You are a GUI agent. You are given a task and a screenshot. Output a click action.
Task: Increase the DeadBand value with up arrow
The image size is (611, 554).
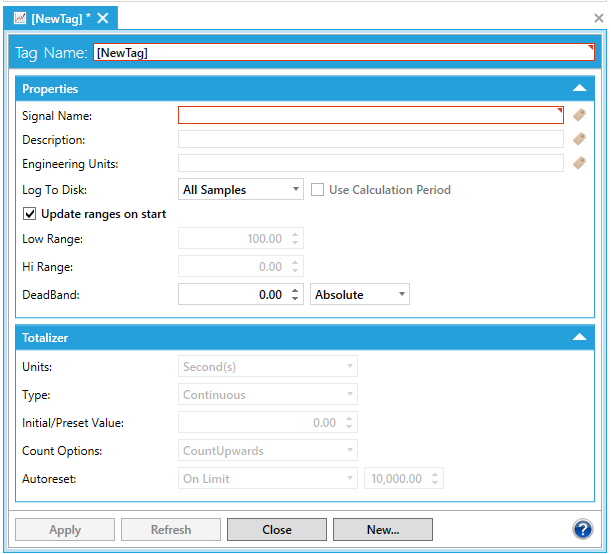click(295, 290)
